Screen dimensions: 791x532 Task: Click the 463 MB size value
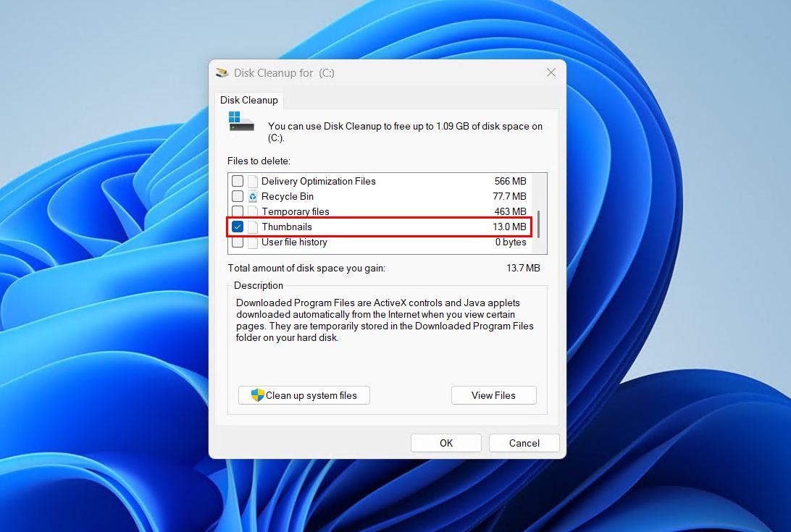coord(510,211)
